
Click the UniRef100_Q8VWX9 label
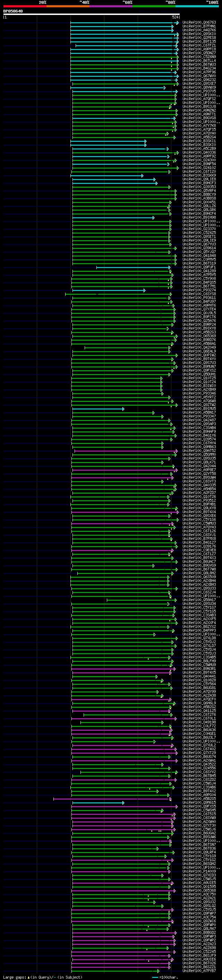click(199, 88)
